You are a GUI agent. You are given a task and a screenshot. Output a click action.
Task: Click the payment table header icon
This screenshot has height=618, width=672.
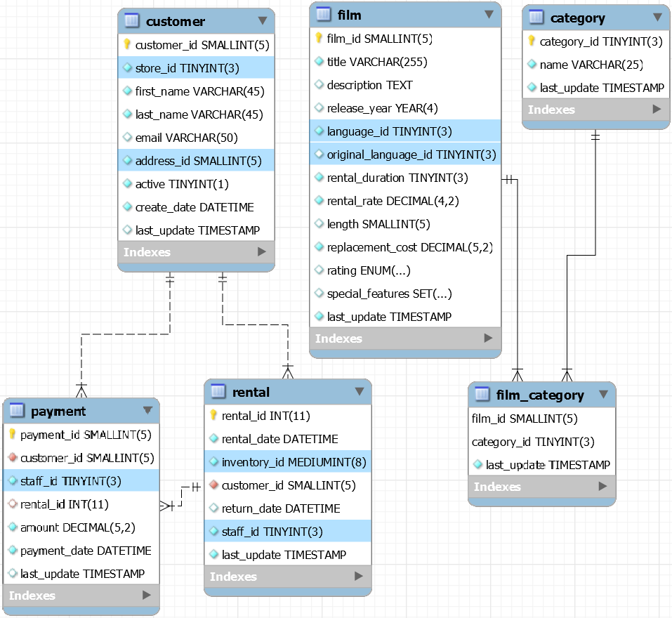tap(17, 410)
